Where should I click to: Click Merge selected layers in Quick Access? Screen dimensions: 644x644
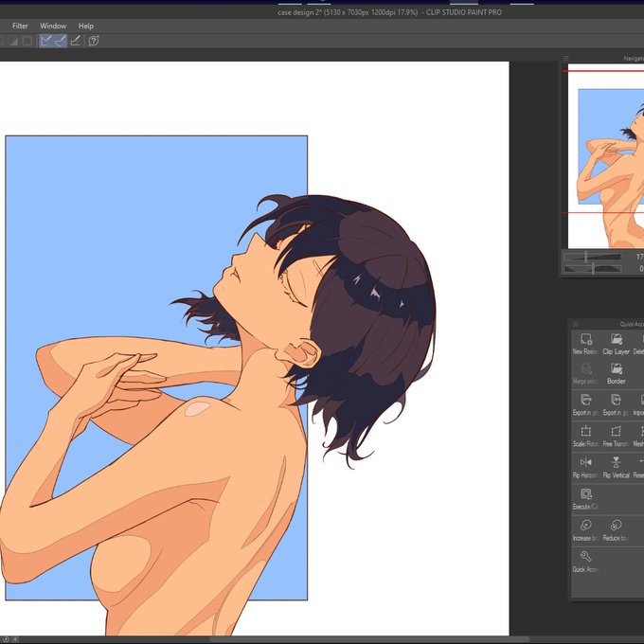pos(585,373)
